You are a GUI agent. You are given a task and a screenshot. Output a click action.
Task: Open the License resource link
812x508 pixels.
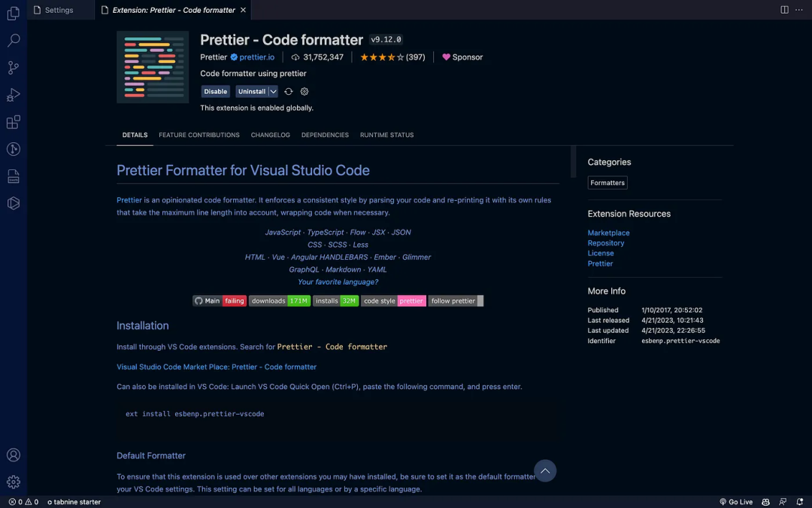[601, 253]
